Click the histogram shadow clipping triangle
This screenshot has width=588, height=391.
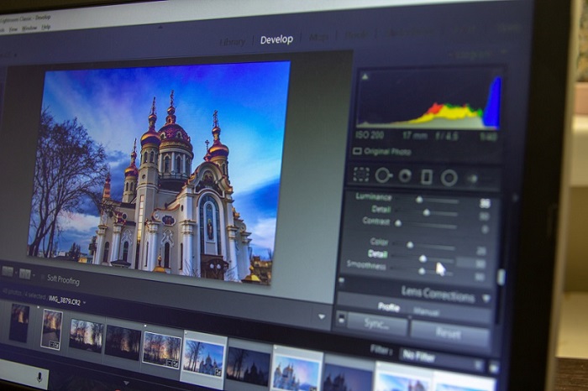tap(365, 77)
